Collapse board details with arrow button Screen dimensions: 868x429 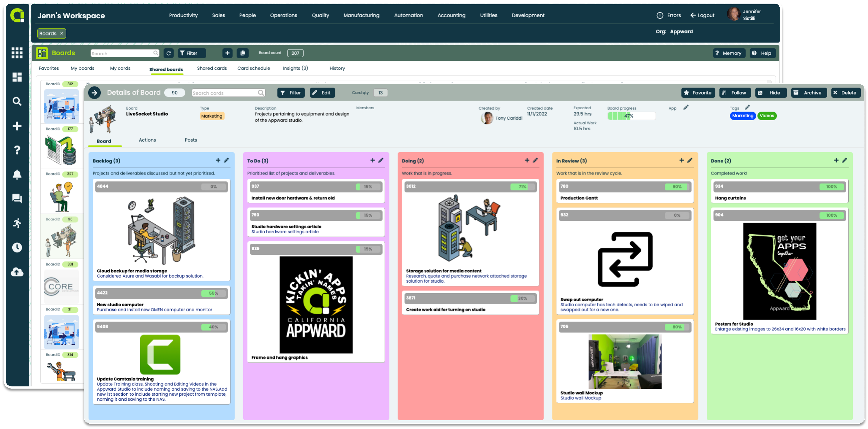coord(95,93)
